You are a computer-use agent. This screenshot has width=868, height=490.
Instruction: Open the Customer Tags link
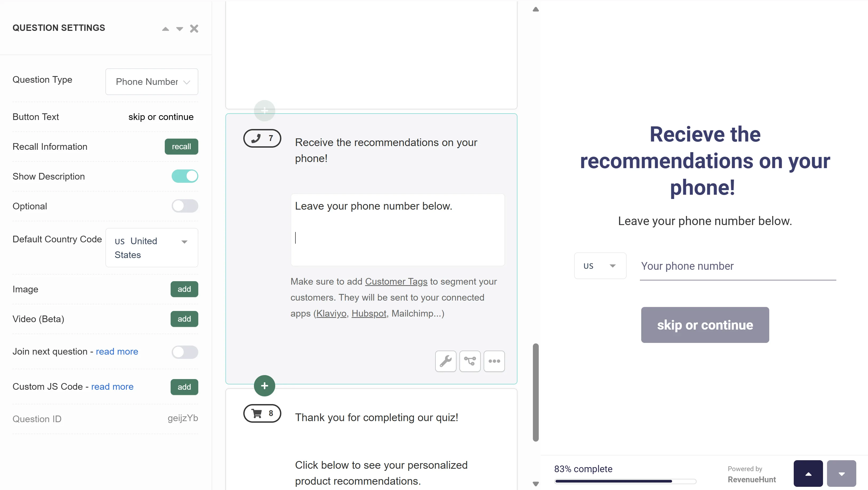click(x=396, y=281)
